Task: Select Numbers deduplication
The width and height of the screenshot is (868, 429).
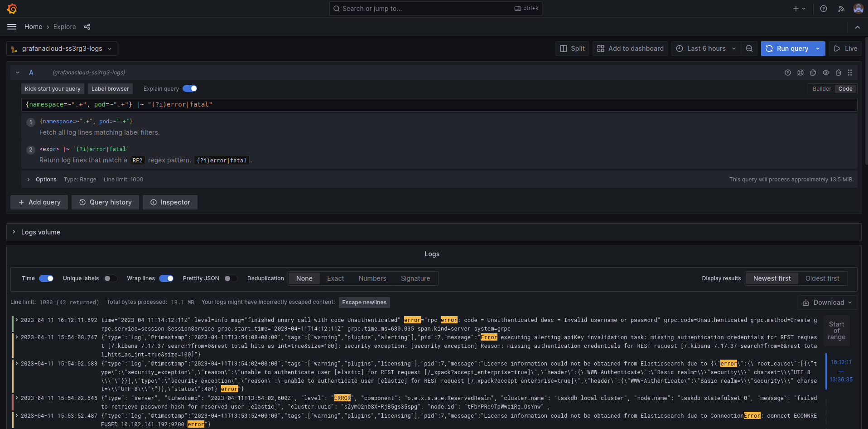Action: coord(372,278)
